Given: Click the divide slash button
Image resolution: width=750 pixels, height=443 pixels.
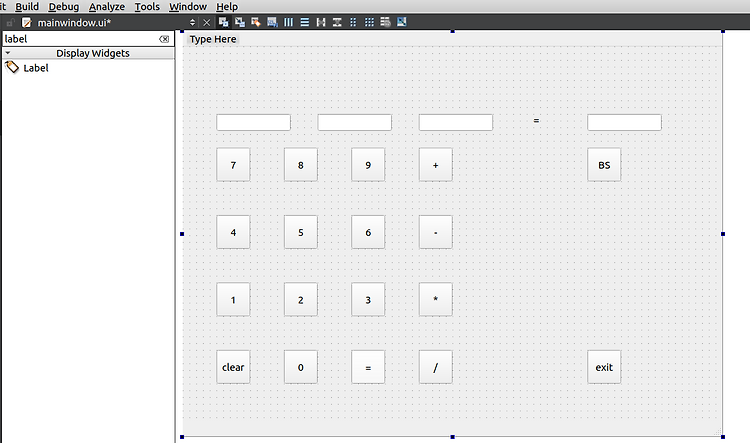Looking at the screenshot, I should point(435,367).
